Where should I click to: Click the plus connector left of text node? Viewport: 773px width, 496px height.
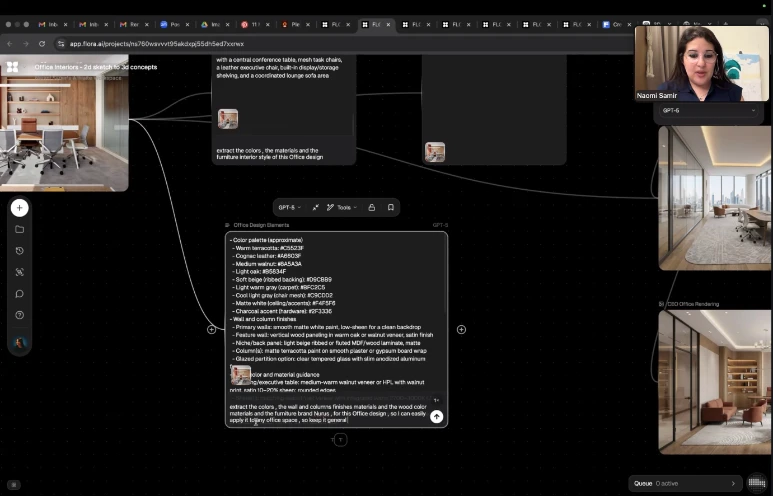[x=211, y=329]
